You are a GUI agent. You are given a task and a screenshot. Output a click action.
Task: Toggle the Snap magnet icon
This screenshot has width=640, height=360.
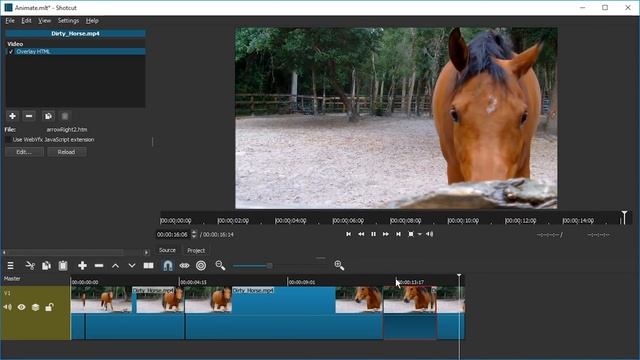[x=168, y=266]
